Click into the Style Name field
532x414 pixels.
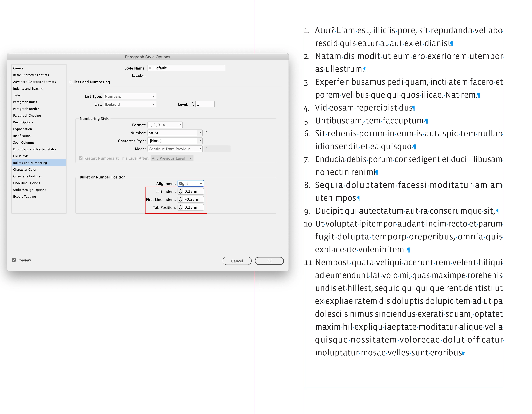[186, 68]
